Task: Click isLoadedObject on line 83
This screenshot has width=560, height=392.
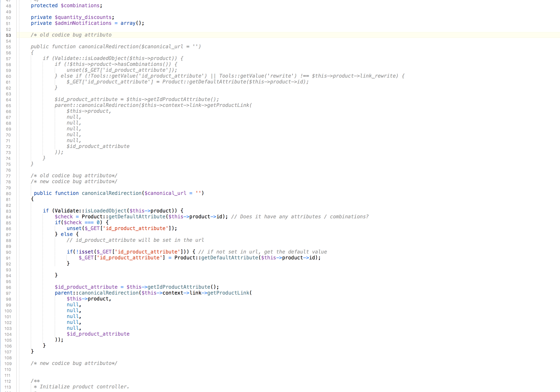Action: 106,211
